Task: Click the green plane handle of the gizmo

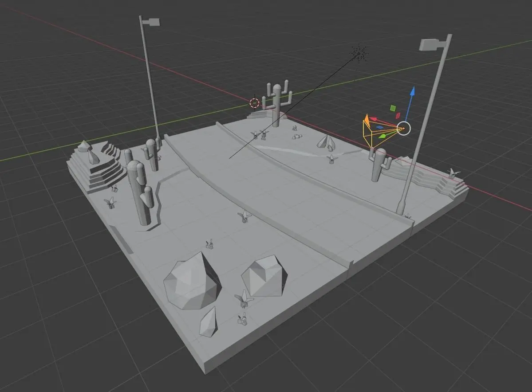Action: click(393, 108)
